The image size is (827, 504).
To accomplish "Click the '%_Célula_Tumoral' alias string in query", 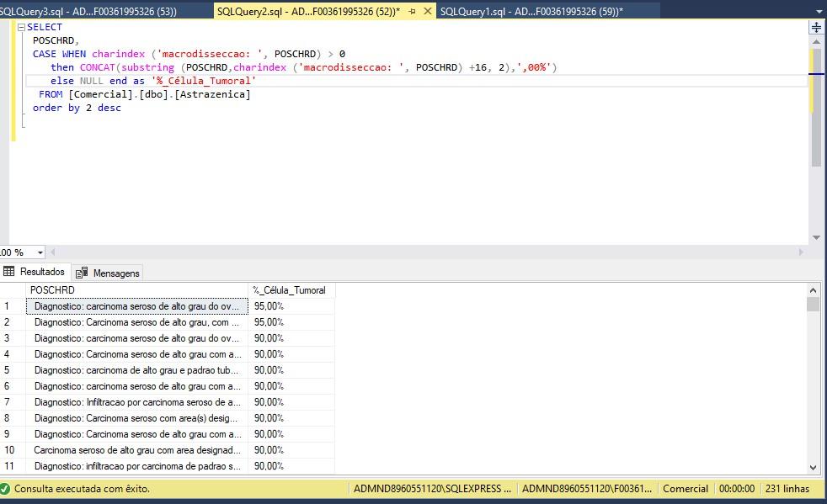I will point(204,81).
